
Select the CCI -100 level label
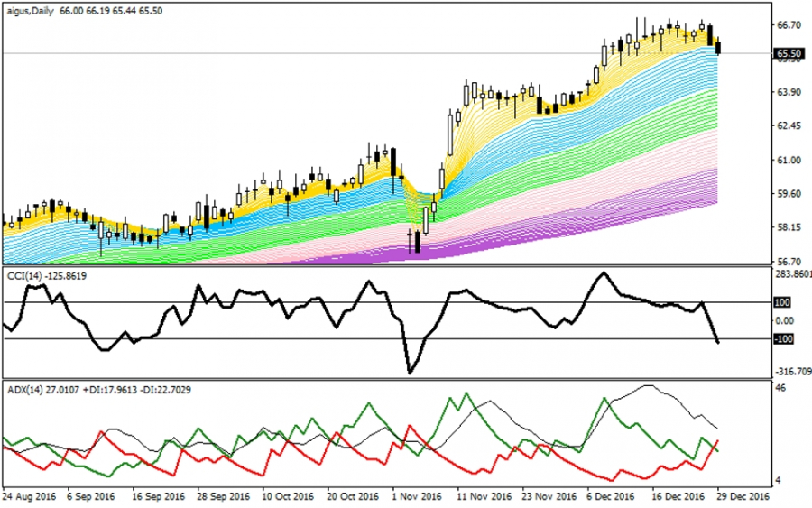coord(783,339)
